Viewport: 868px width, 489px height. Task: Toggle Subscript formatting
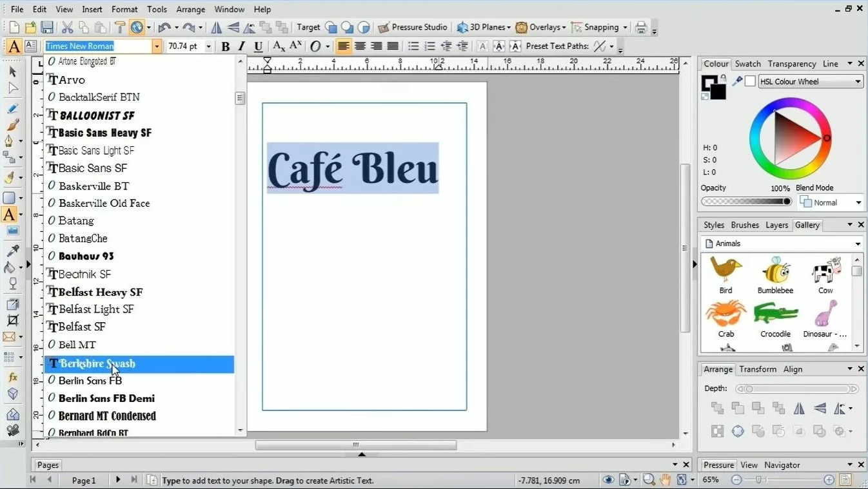[x=279, y=46]
